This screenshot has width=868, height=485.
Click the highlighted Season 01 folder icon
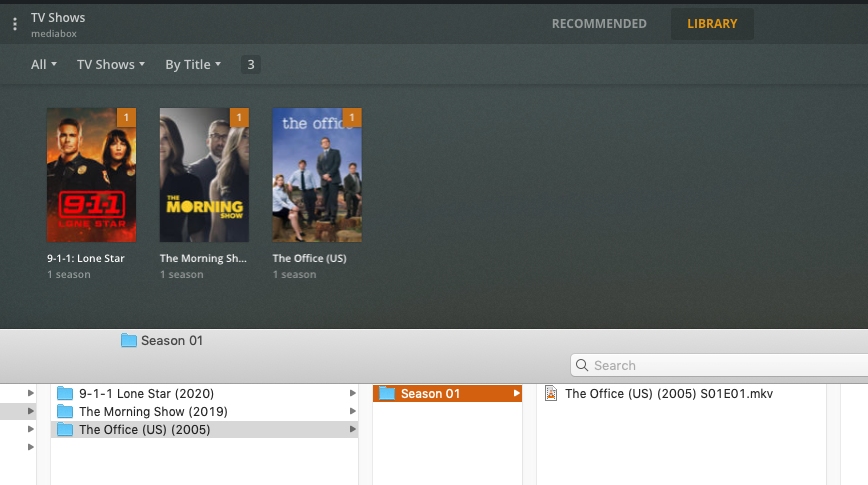pyautogui.click(x=387, y=394)
